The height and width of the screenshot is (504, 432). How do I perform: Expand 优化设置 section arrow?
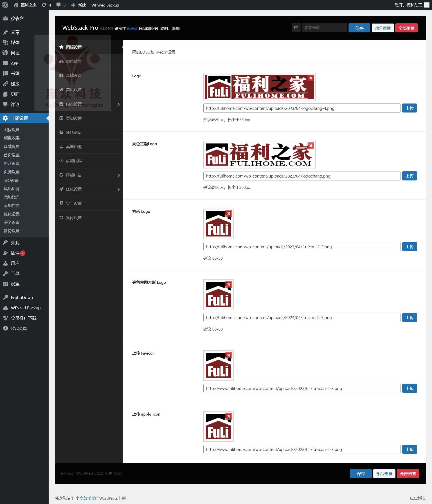click(118, 189)
